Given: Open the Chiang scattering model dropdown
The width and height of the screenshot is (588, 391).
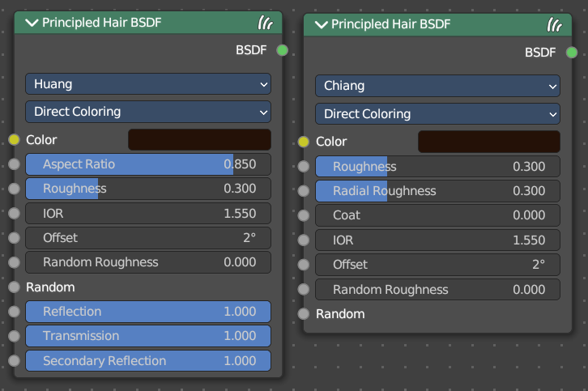Looking at the screenshot, I should (x=437, y=86).
